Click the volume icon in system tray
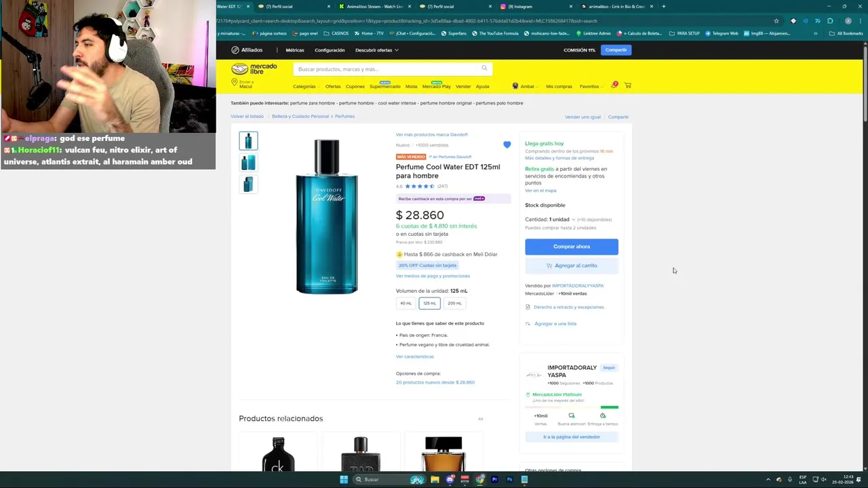Viewport: 868px width, 488px height. point(824,480)
